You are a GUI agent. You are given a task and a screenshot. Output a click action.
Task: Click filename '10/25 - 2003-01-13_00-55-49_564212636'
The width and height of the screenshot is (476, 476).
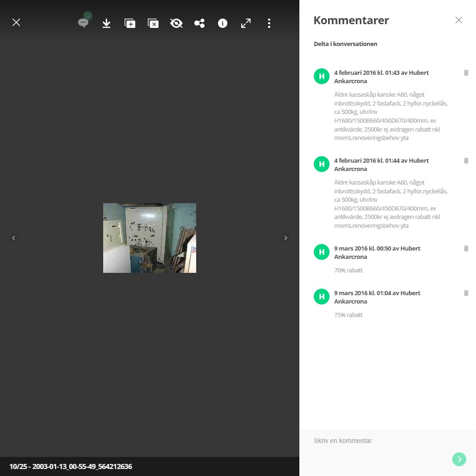(x=71, y=467)
